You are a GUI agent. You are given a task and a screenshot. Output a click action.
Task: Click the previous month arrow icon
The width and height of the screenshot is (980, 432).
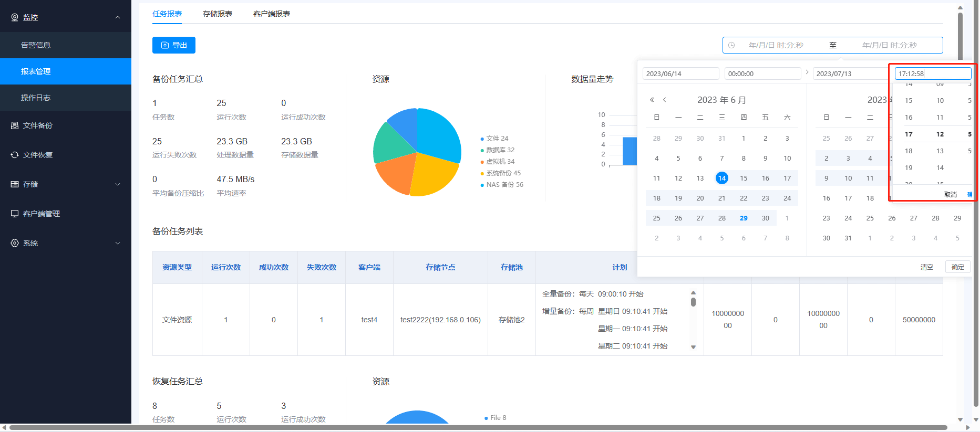click(x=665, y=100)
